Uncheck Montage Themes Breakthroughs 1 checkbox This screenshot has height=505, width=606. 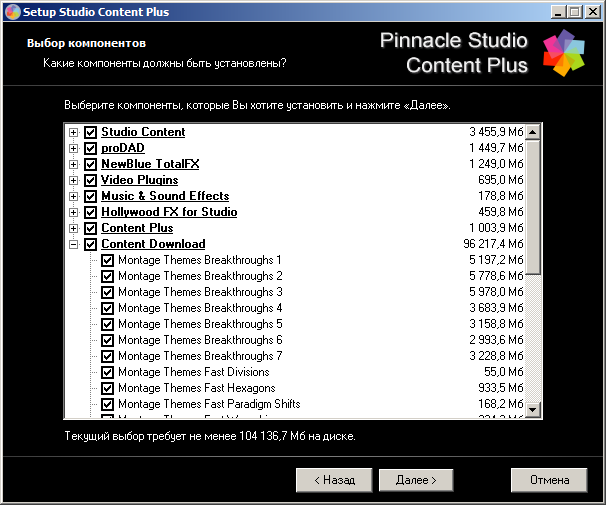pos(107,260)
